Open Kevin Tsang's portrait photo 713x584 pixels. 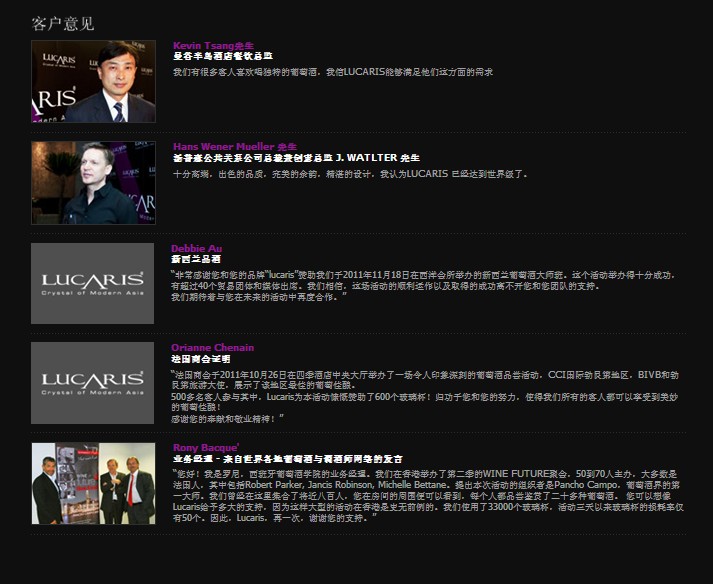coord(93,81)
